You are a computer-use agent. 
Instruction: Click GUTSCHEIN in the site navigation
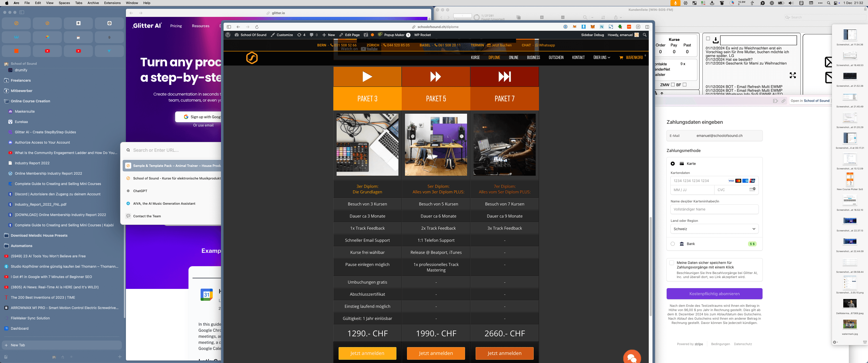tap(556, 57)
